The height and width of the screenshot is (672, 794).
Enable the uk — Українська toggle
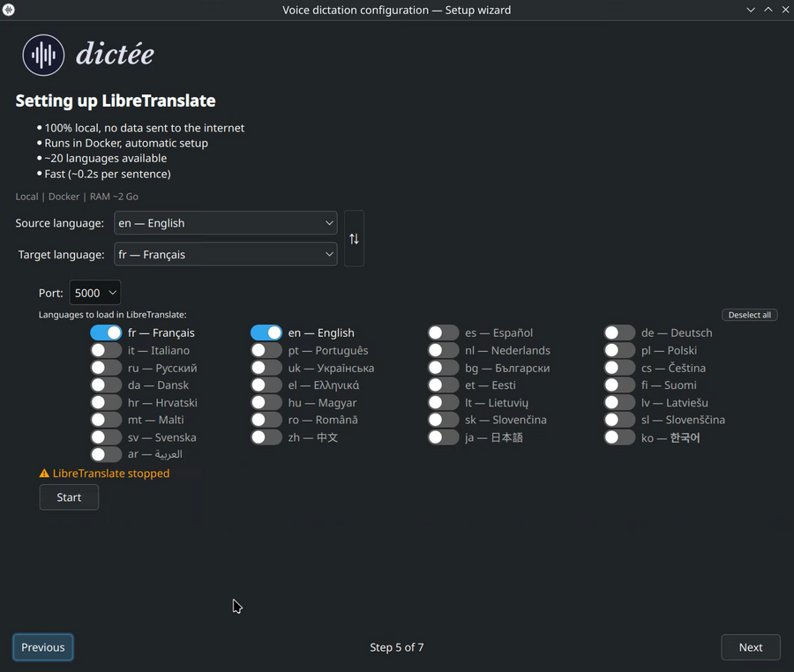266,368
